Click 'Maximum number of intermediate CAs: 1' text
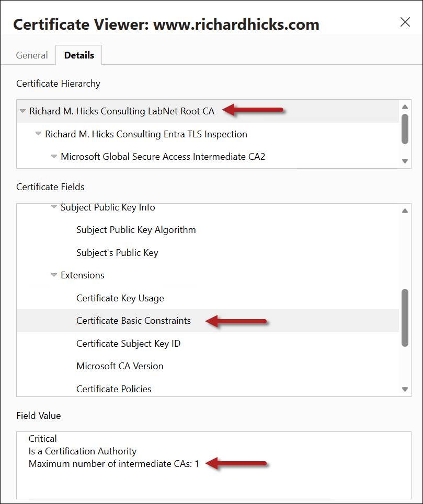Screen dimensions: 423x504 [114, 464]
